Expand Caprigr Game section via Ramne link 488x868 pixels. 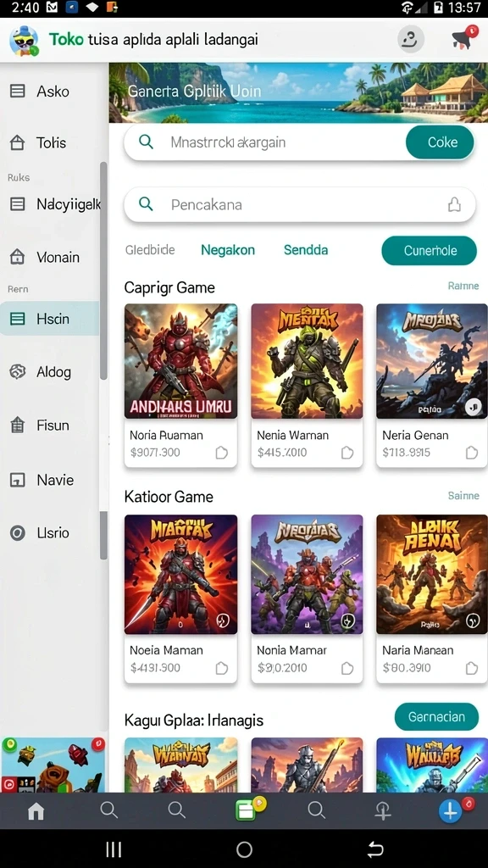point(463,286)
